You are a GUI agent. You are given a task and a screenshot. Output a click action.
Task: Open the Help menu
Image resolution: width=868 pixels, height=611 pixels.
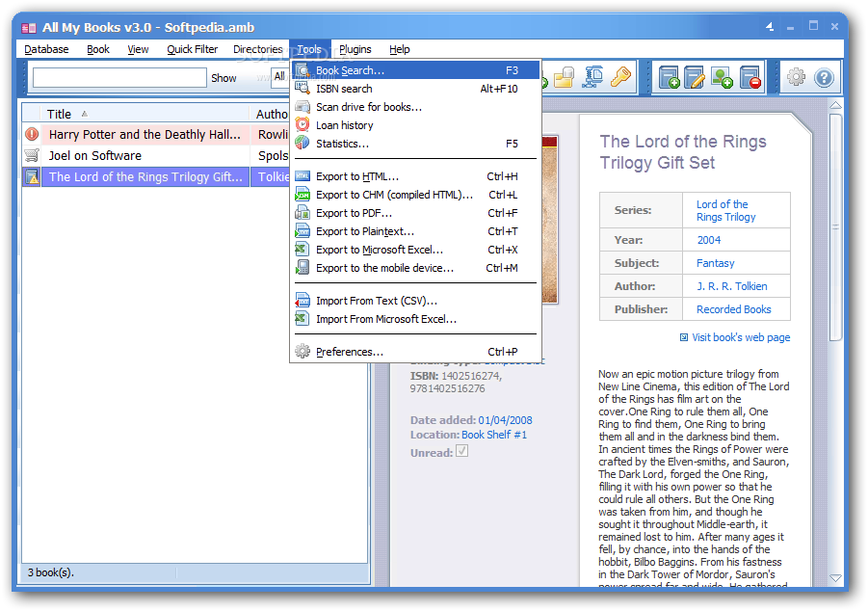(399, 49)
